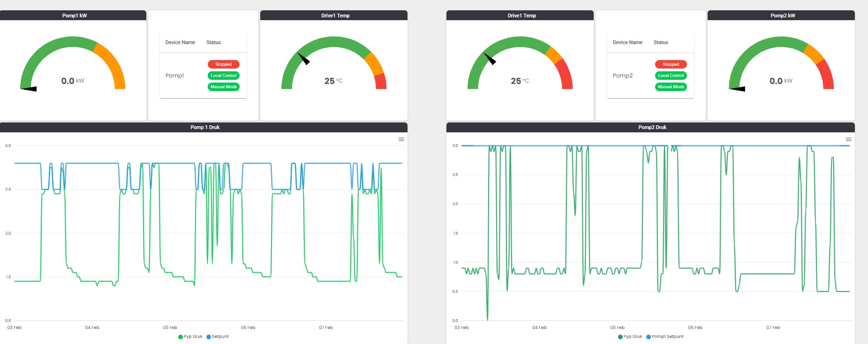Select the Local Control badge for Pomp2
This screenshot has height=344, width=868.
click(x=671, y=76)
